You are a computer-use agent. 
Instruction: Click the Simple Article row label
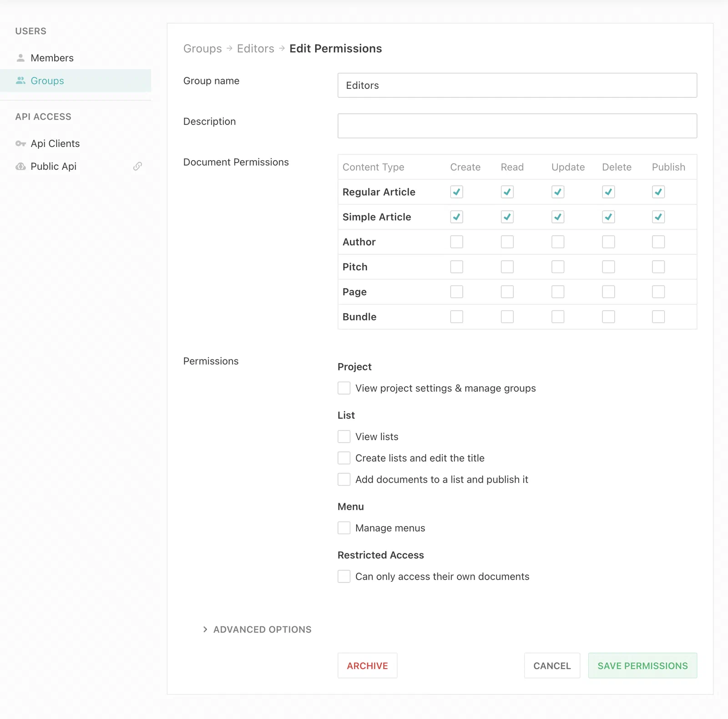[377, 217]
